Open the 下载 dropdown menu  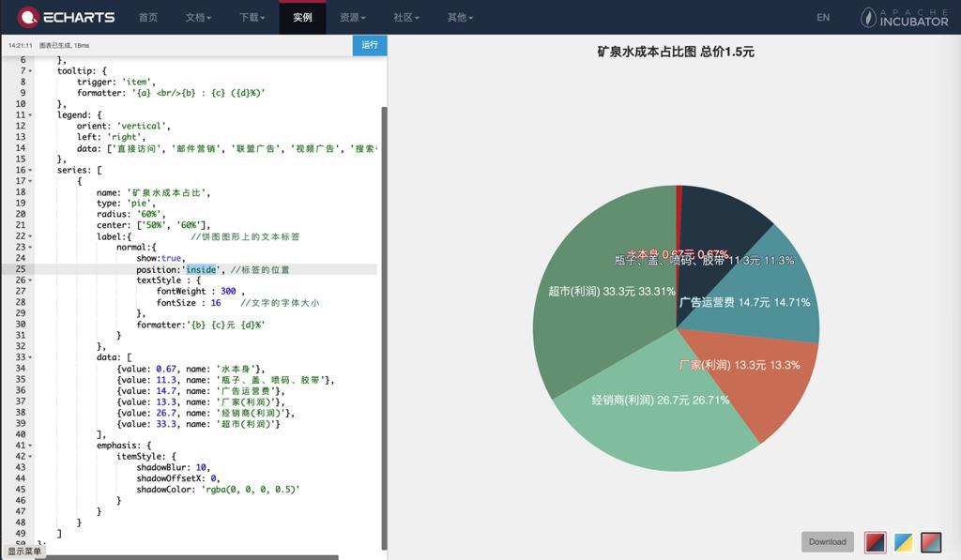[252, 17]
